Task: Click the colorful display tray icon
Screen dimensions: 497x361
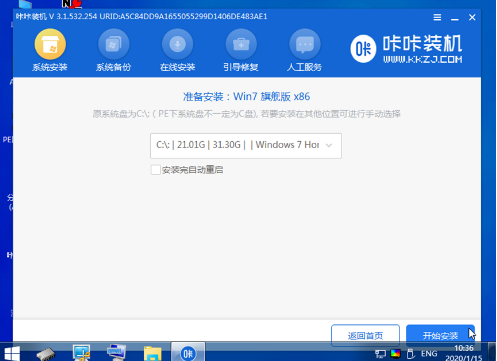Action: pos(396,353)
